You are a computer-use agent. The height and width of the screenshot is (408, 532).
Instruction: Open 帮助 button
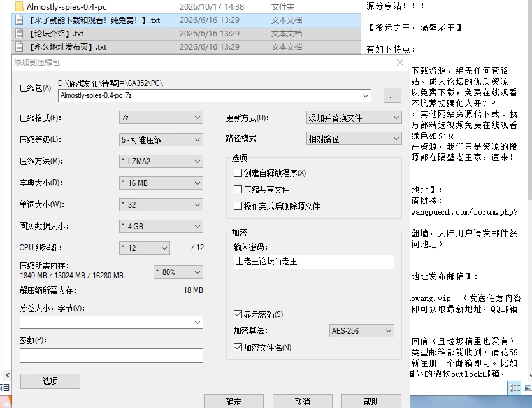point(371,401)
